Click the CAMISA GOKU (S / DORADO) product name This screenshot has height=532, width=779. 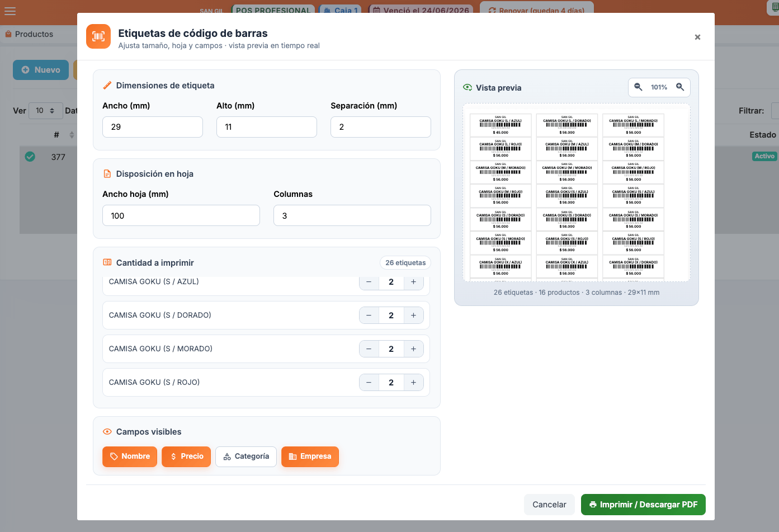pyautogui.click(x=160, y=316)
